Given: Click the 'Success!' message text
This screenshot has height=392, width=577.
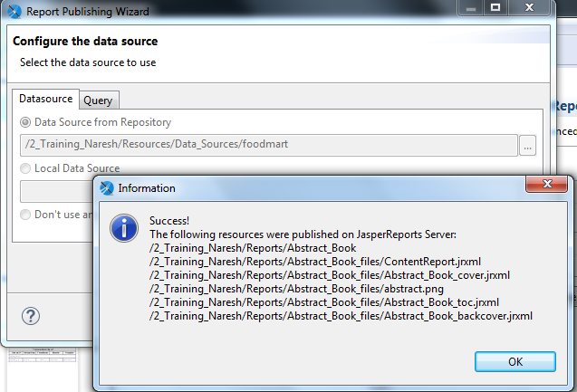Looking at the screenshot, I should tap(169, 221).
